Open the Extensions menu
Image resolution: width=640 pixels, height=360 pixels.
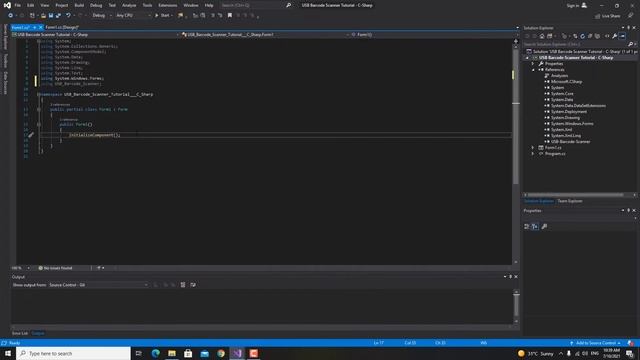pyautogui.click(x=168, y=5)
